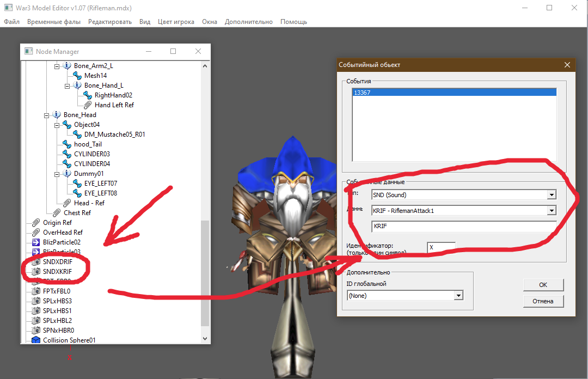The image size is (588, 379).
Task: Open the Временные фалы menu
Action: tap(53, 22)
